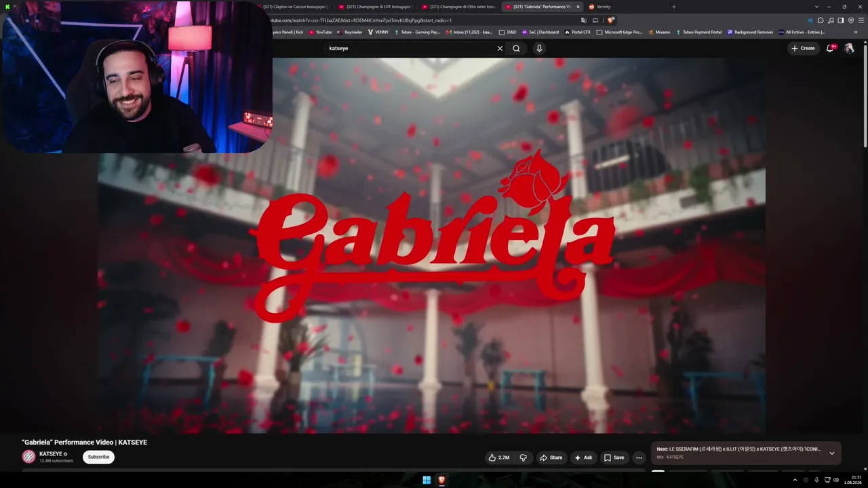Click the Create button in YouTube header
The height and width of the screenshot is (488, 868).
pyautogui.click(x=803, y=48)
